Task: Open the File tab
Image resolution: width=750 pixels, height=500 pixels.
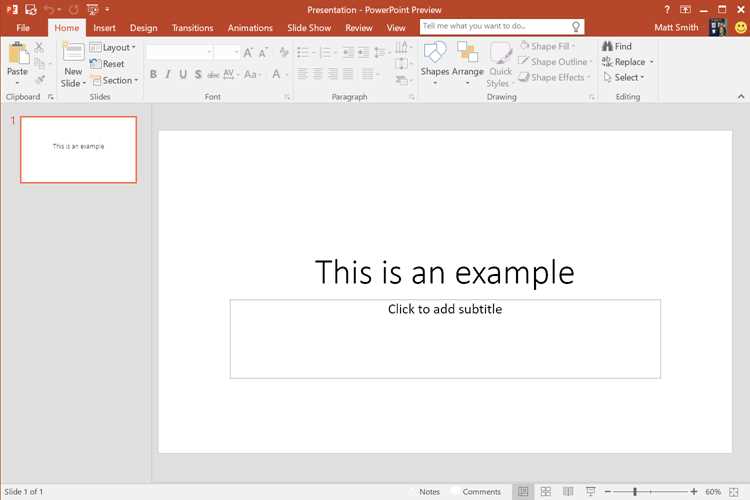Action: 23,28
